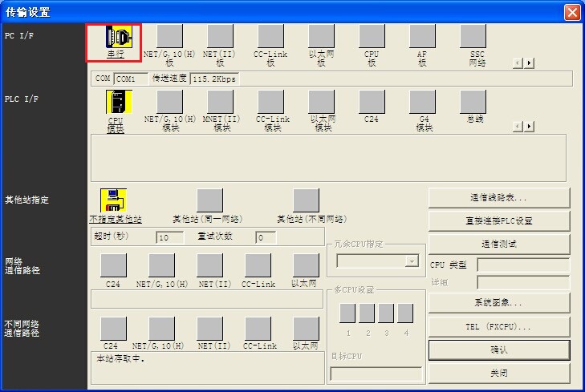Select C24 in the 不同网络通信路径 row
The width and height of the screenshot is (585, 392).
pos(113,329)
